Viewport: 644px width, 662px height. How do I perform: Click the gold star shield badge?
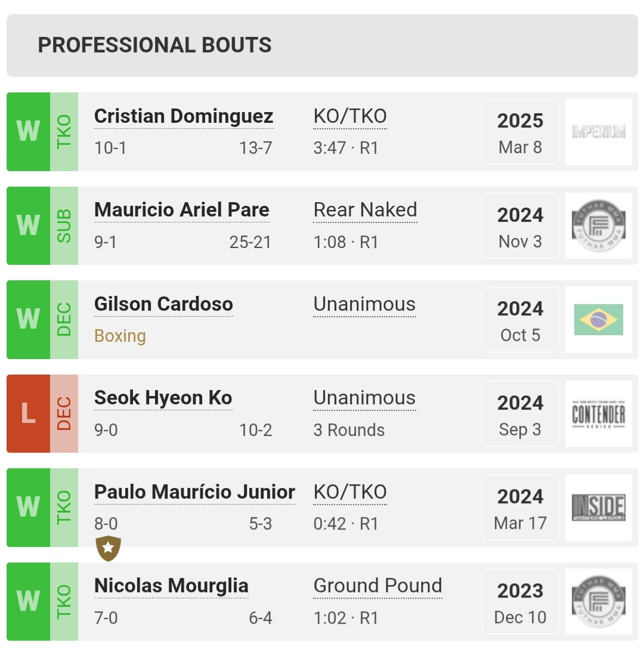click(x=109, y=548)
